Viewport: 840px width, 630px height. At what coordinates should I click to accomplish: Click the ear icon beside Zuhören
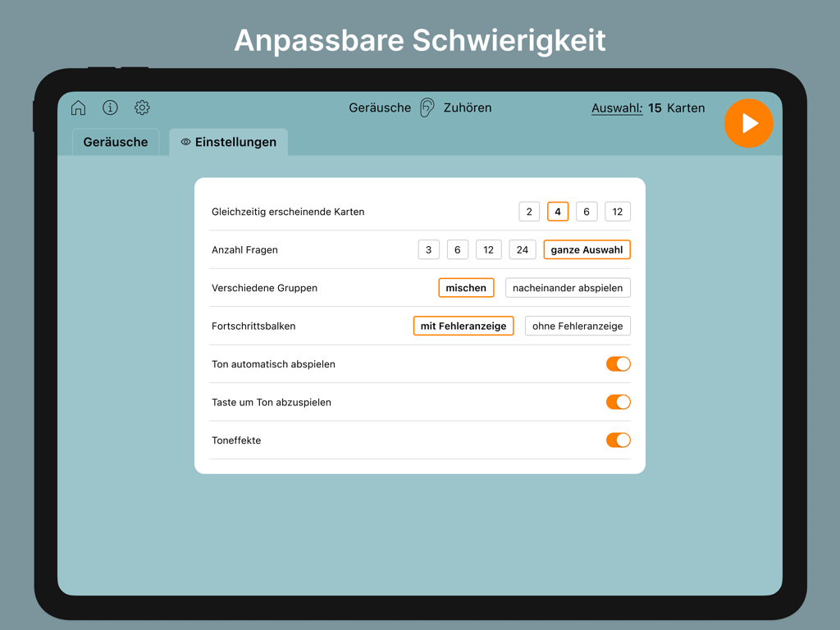[x=427, y=107]
